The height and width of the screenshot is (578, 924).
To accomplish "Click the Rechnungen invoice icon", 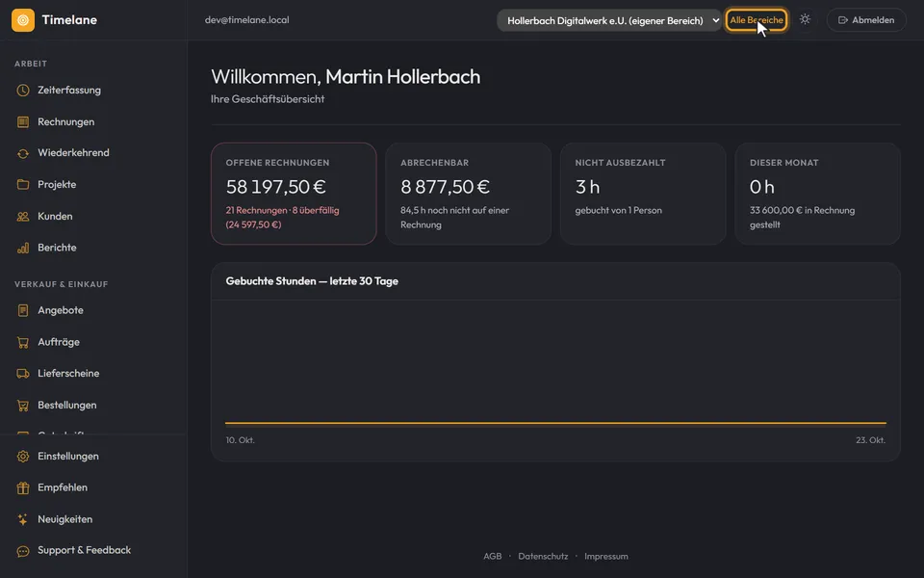I will pyautogui.click(x=23, y=122).
